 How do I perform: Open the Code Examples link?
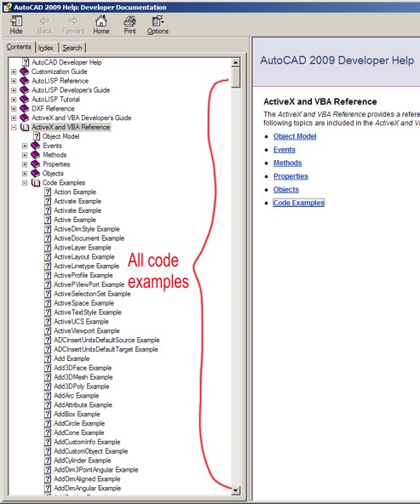(x=299, y=203)
